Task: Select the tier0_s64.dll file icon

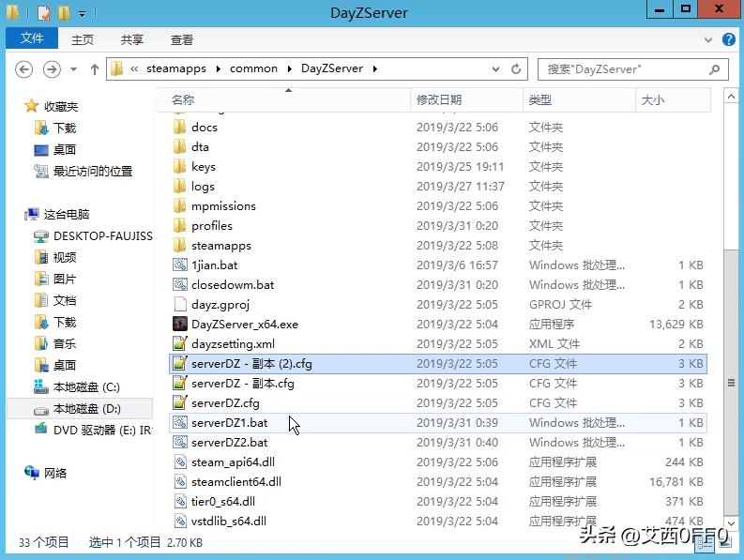Action: (x=180, y=501)
